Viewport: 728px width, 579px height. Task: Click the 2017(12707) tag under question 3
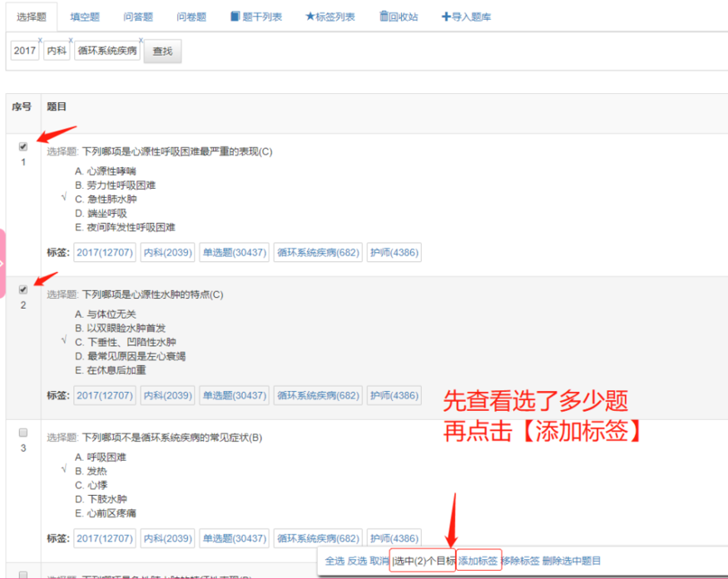pos(105,538)
